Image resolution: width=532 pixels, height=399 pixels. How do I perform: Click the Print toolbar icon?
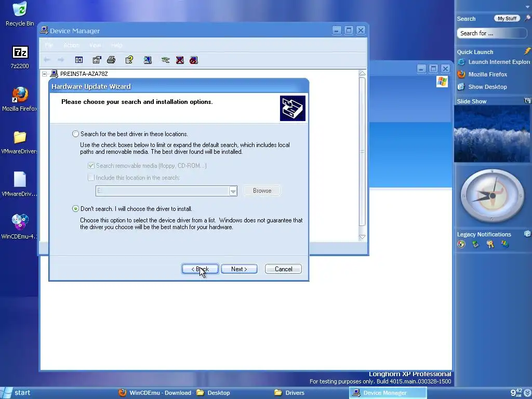pyautogui.click(x=111, y=60)
